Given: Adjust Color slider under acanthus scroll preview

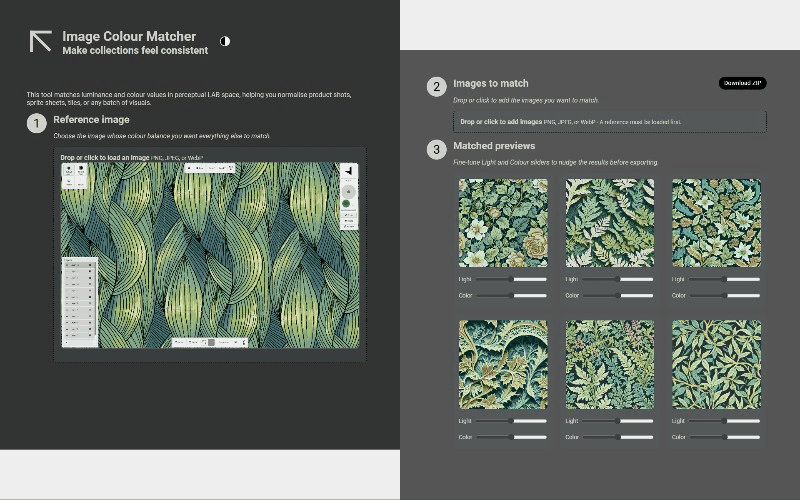Looking at the screenshot, I should coord(511,437).
